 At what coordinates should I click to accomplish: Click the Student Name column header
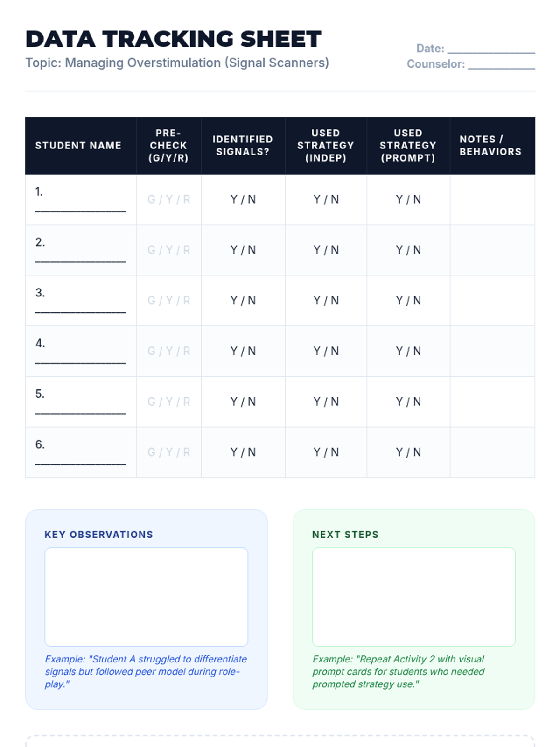click(78, 146)
